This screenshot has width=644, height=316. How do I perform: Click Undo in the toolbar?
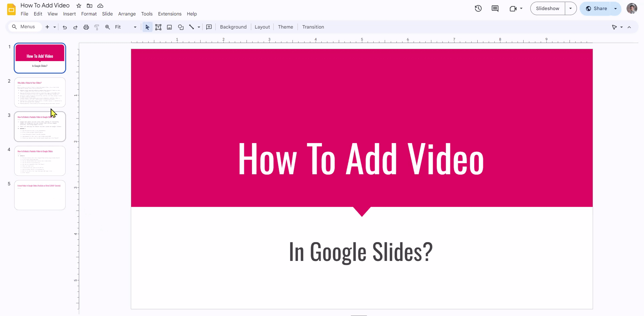point(65,27)
